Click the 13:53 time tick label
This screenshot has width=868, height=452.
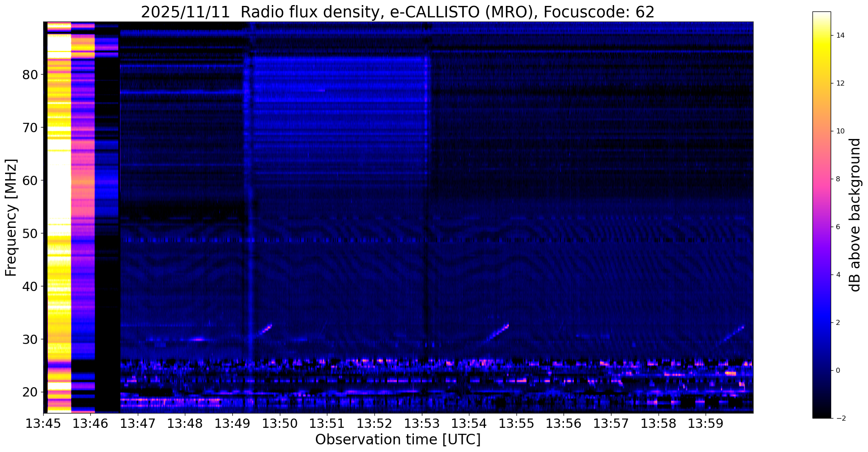tap(421, 423)
